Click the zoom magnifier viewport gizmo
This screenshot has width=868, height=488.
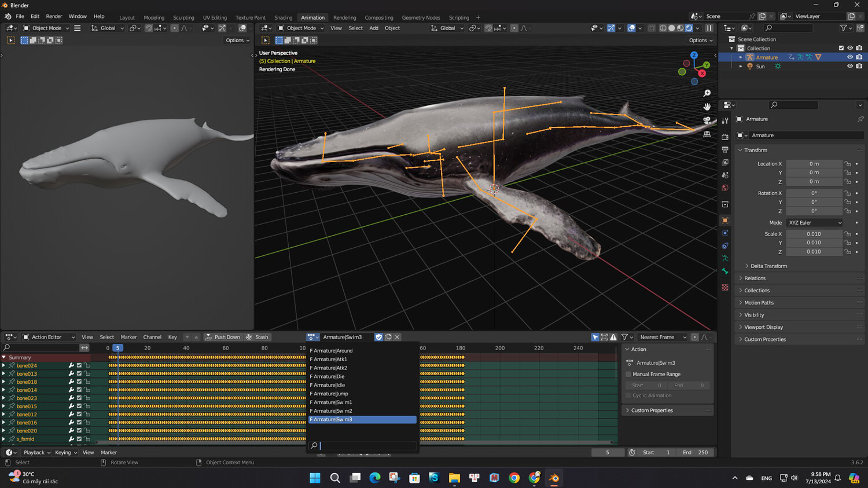pyautogui.click(x=707, y=93)
